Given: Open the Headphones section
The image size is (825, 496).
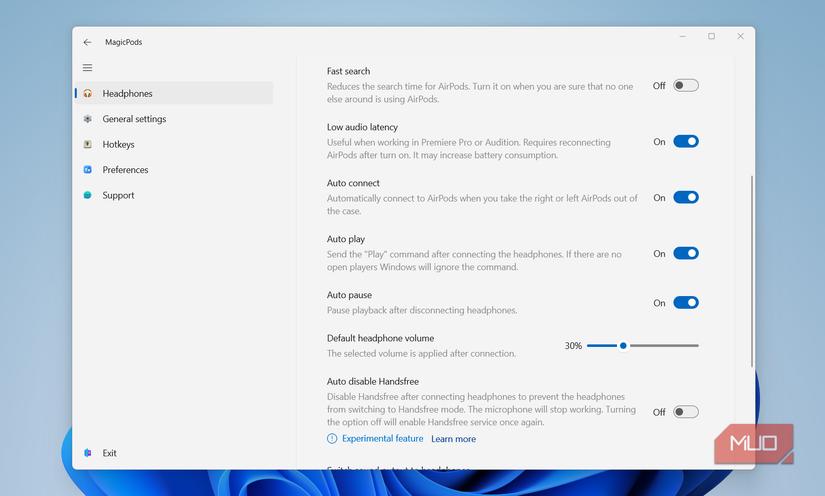Looking at the screenshot, I should (x=174, y=93).
